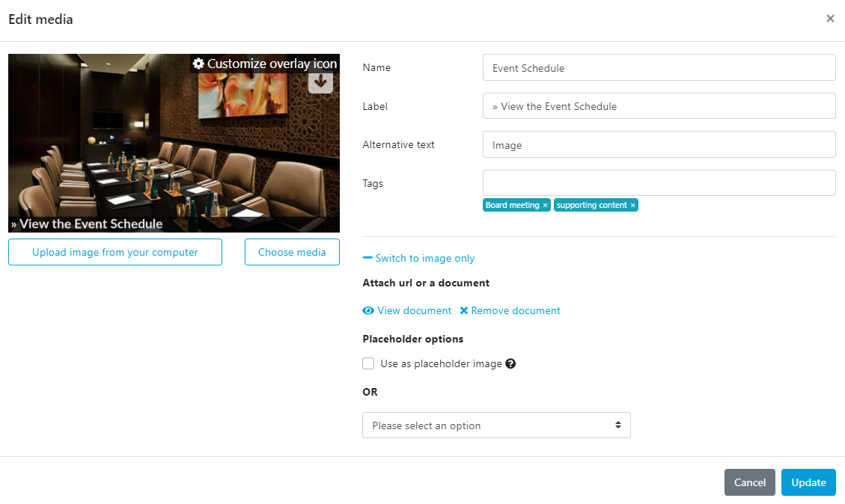Click the Customize overlay icon text
The height and width of the screenshot is (504, 845).
tap(272, 64)
